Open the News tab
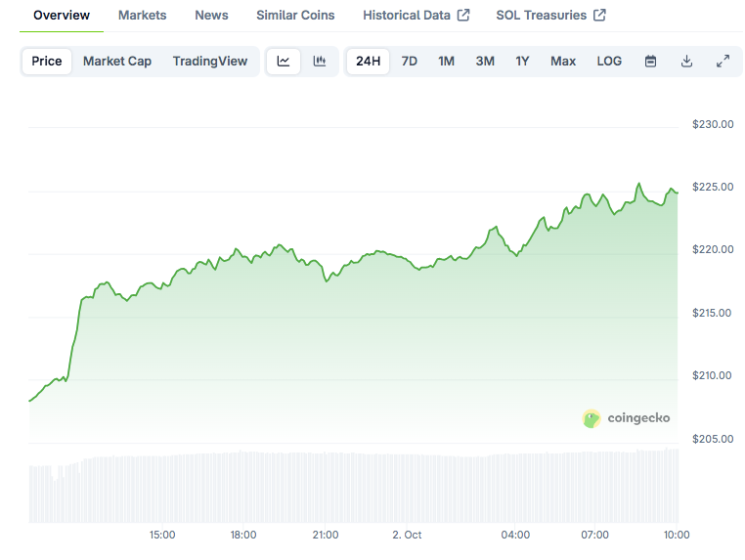 [211, 16]
